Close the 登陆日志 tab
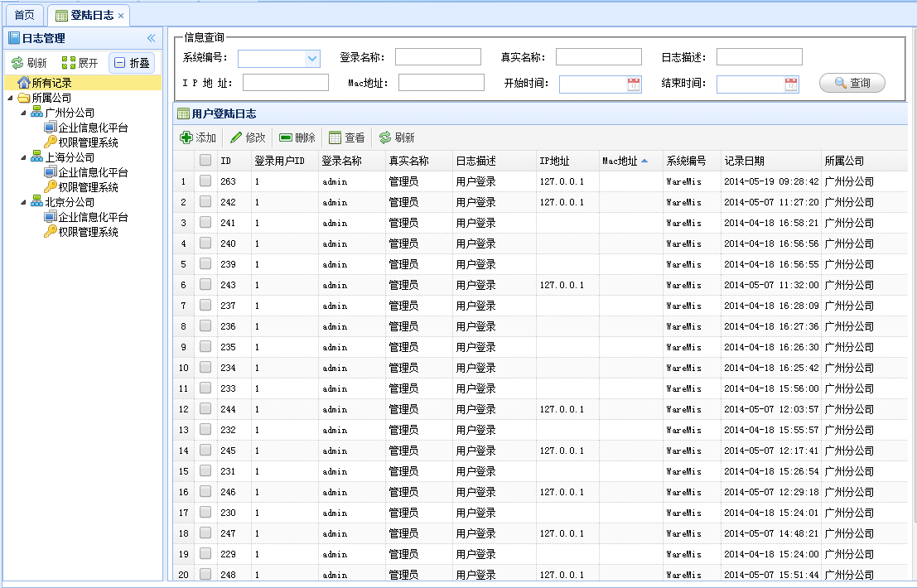The width and height of the screenshot is (917, 588). pyautogui.click(x=121, y=16)
